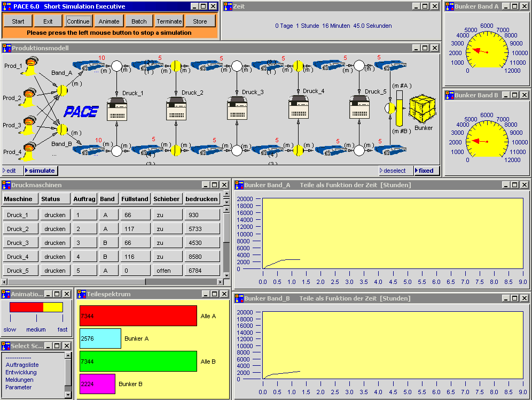Viewport: 532px width, 400px height.
Task: Click the red Alle A bar
Action: coord(138,316)
